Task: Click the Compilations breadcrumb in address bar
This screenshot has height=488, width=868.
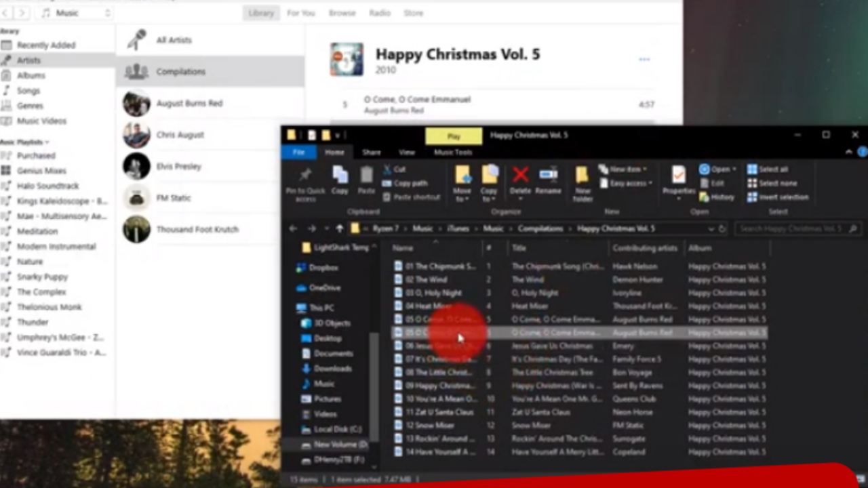Action: 540,228
